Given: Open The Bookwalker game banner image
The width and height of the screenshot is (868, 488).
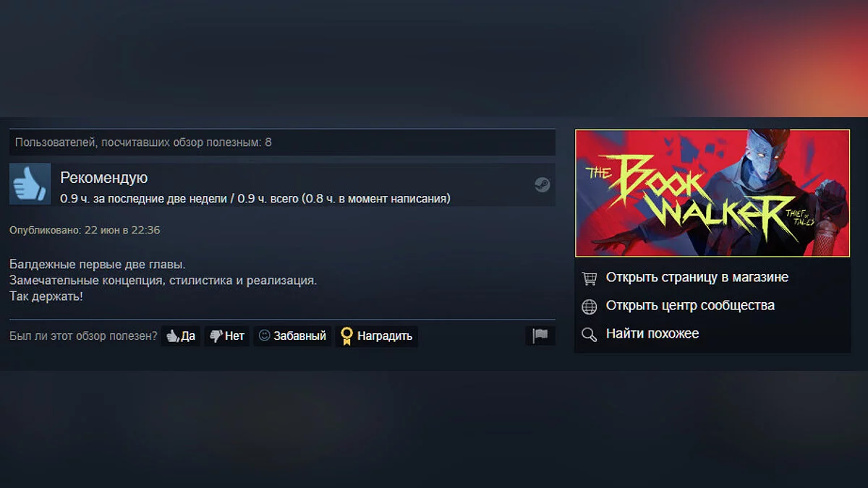Looking at the screenshot, I should click(712, 193).
